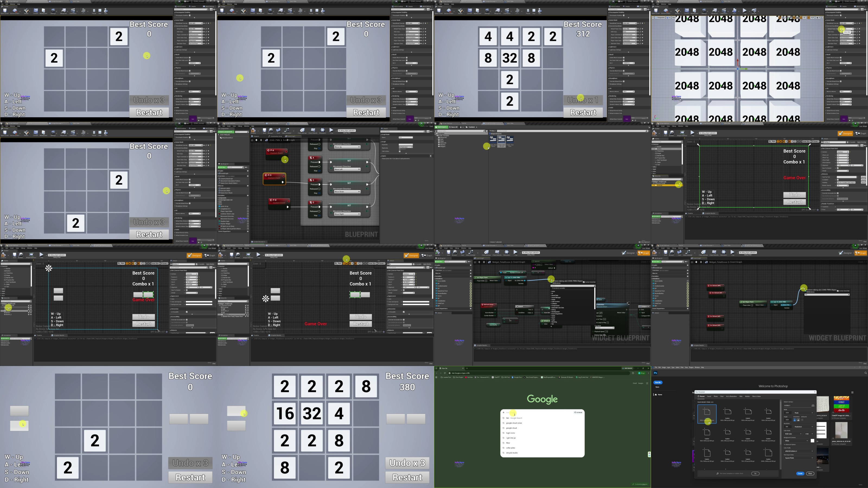Open the RGB Color mode dropdown
This screenshot has height=488, width=868.
tap(793, 434)
